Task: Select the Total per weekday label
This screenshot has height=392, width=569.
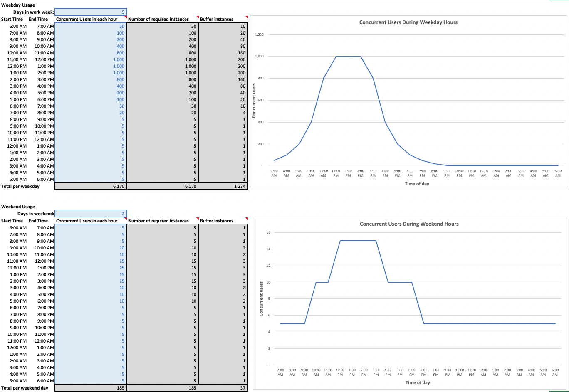Action: click(20, 186)
